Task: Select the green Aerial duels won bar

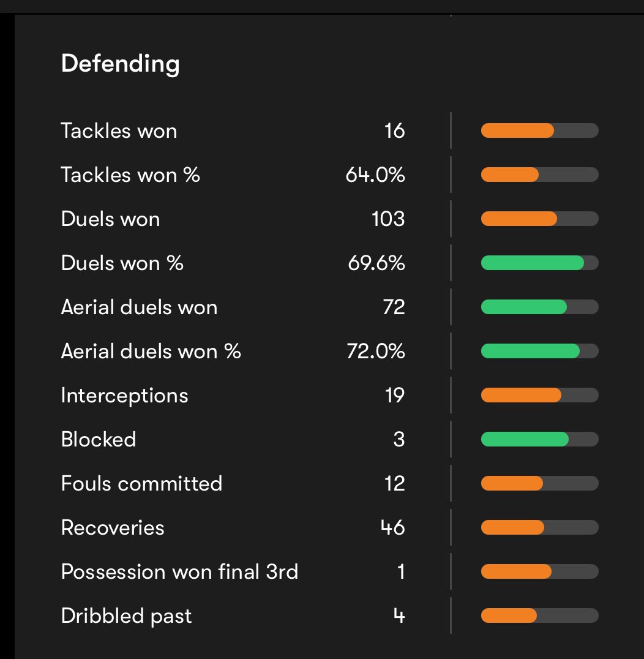Action: tap(524, 307)
